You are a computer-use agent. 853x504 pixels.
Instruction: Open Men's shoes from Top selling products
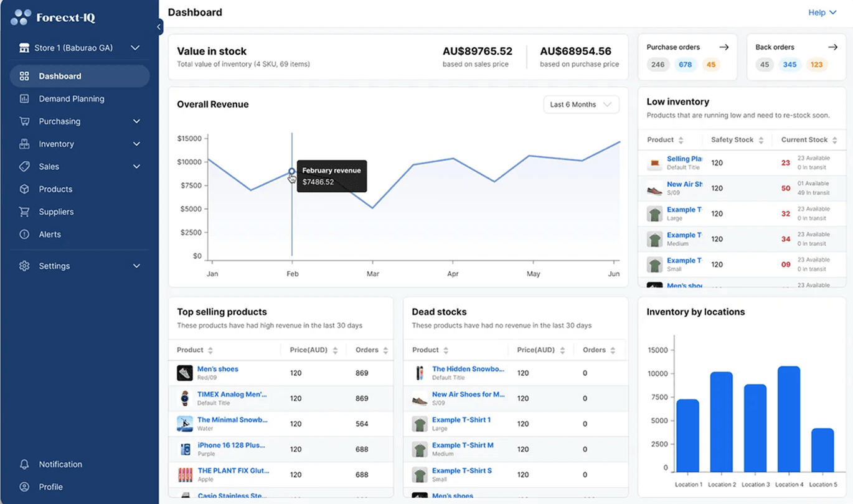coord(216,370)
